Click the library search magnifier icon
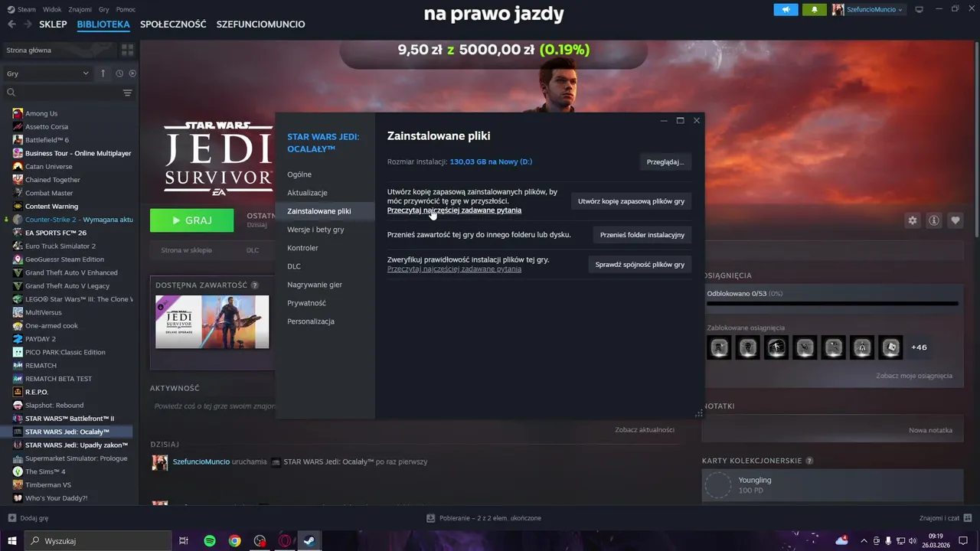980x551 pixels. click(x=11, y=93)
